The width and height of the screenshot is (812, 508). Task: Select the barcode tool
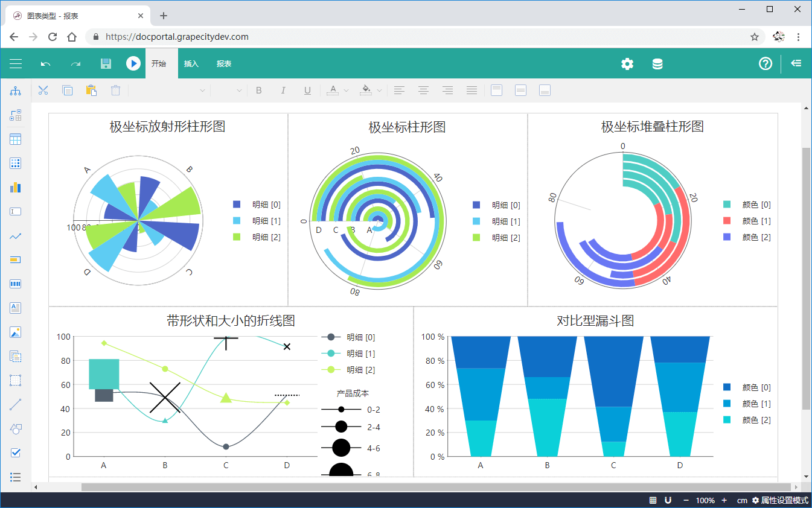pyautogui.click(x=16, y=284)
